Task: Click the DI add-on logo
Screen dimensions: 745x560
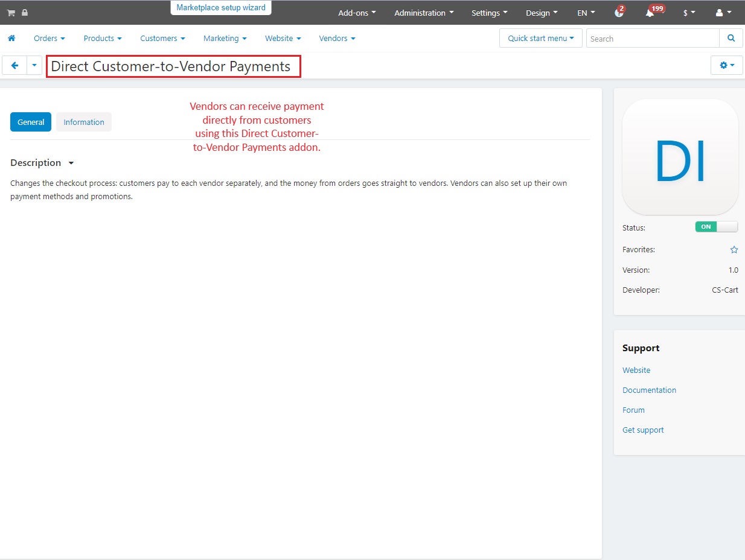Action: tap(680, 157)
